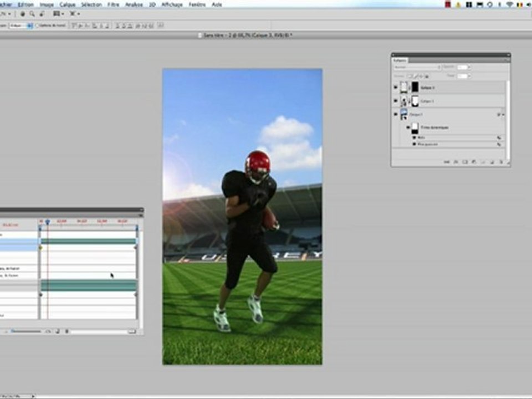
Task: Open the Calque menu
Action: [x=67, y=5]
